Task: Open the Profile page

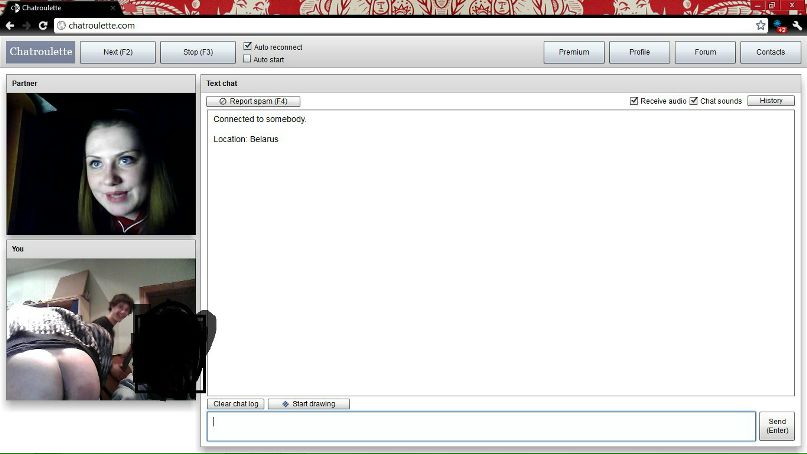Action: (639, 52)
